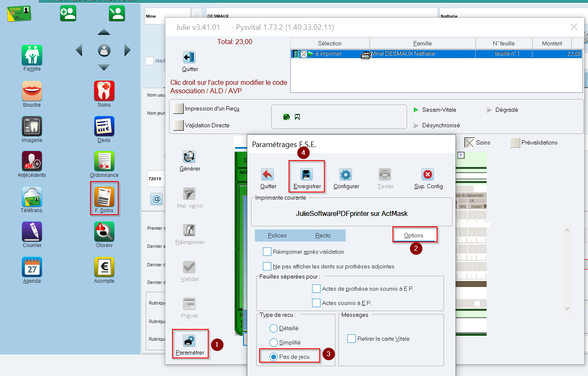
Task: Open the Imagerie module
Action: 32,126
